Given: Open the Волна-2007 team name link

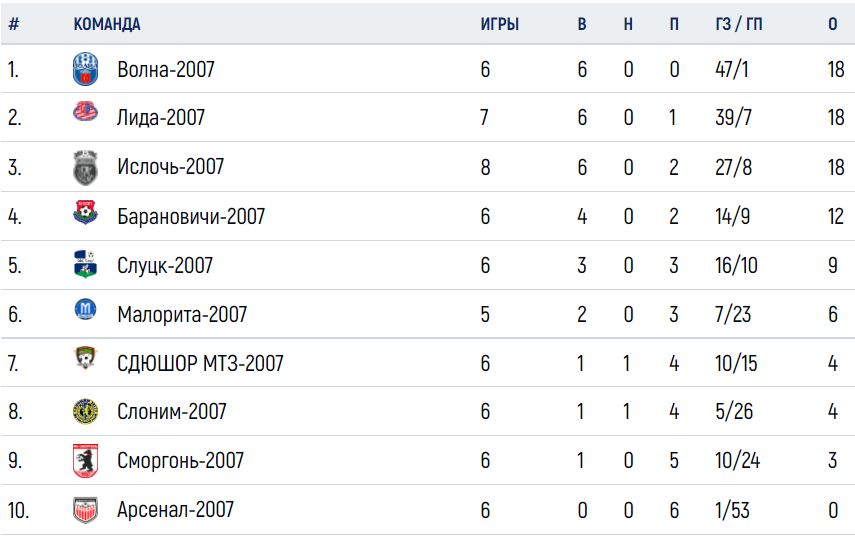Looking at the screenshot, I should coord(166,70).
